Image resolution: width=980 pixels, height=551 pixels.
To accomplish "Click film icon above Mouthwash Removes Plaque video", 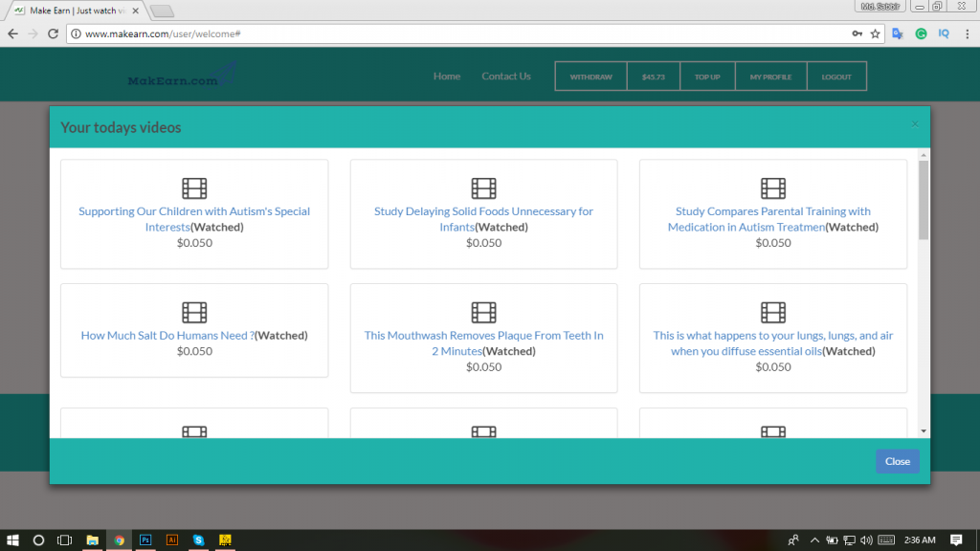I will pos(483,313).
